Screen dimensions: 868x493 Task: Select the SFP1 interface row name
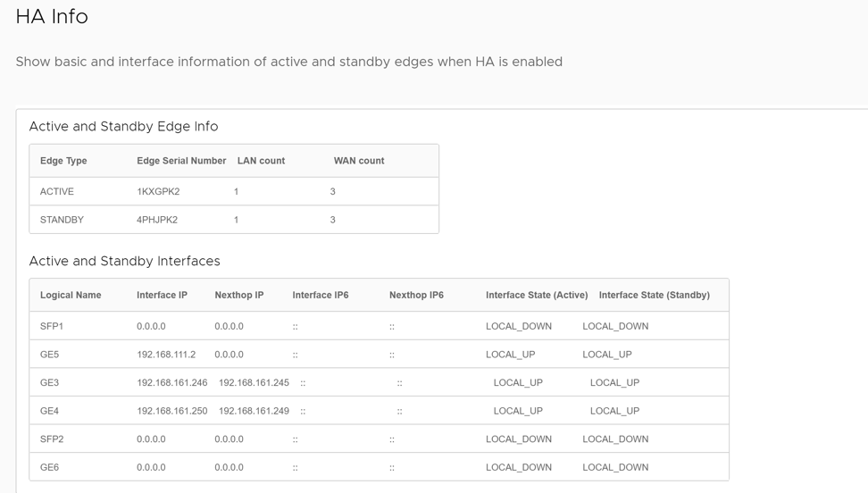(x=52, y=326)
